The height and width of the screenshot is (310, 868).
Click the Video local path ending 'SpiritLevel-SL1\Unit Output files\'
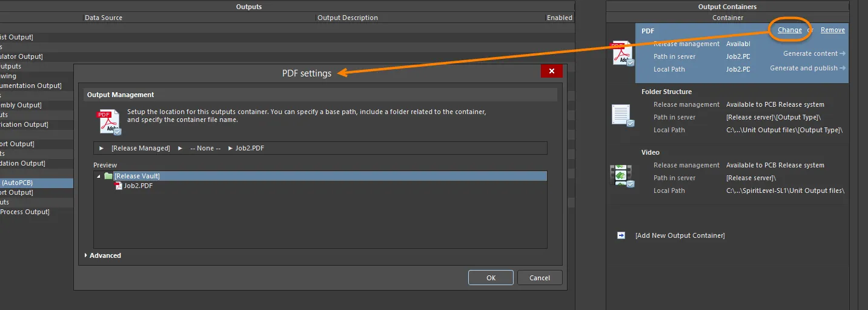(x=786, y=190)
